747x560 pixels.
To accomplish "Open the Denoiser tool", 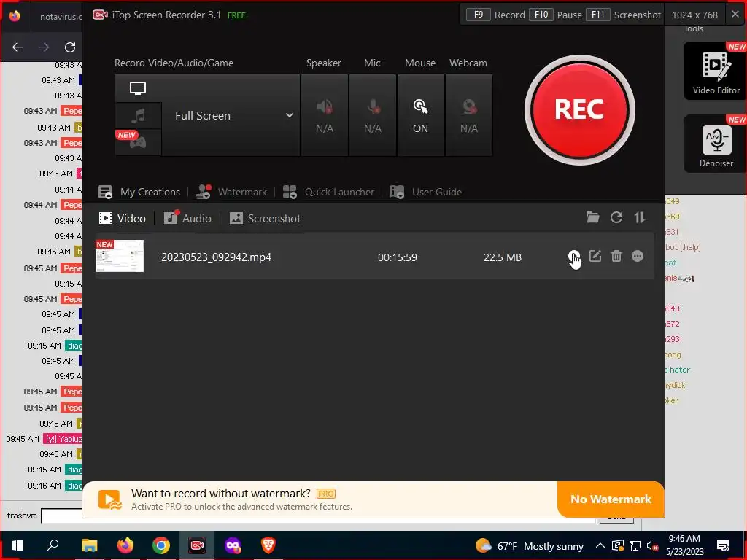I will [x=716, y=144].
